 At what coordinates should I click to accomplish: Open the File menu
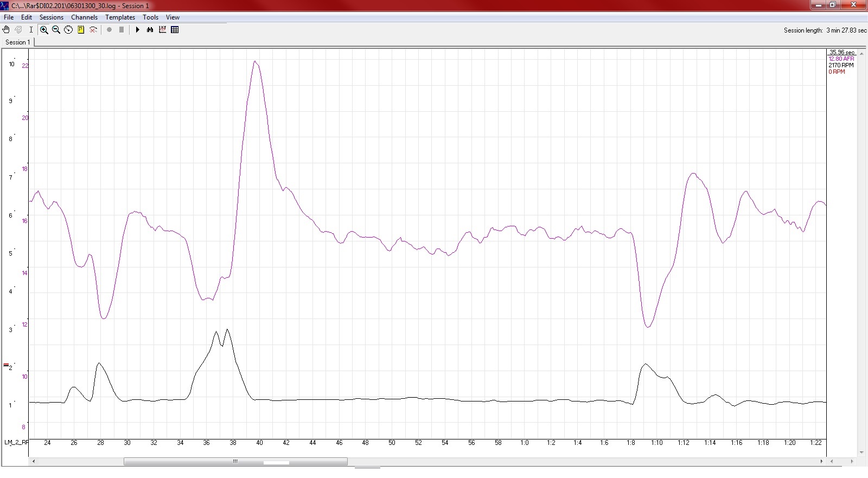click(x=9, y=17)
